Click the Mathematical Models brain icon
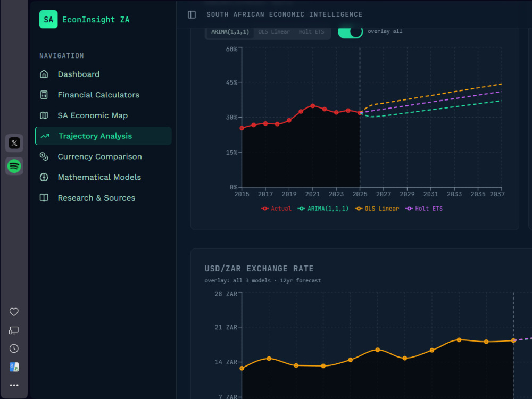The image size is (532, 399). click(44, 177)
